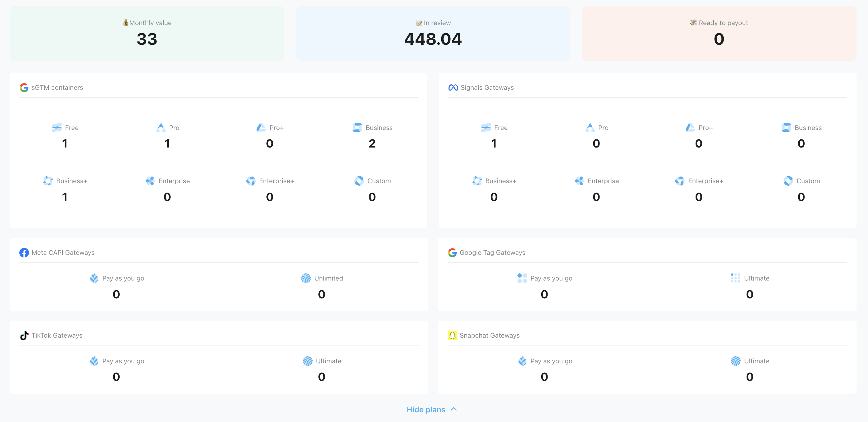Click the Enterprise plan icon in Signals Gateways
The width and height of the screenshot is (868, 422).
point(580,181)
